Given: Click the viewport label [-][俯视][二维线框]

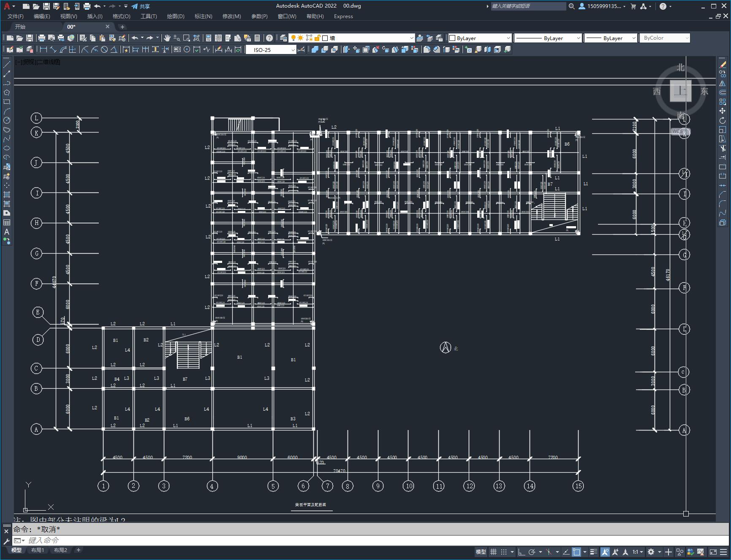Looking at the screenshot, I should pos(38,62).
